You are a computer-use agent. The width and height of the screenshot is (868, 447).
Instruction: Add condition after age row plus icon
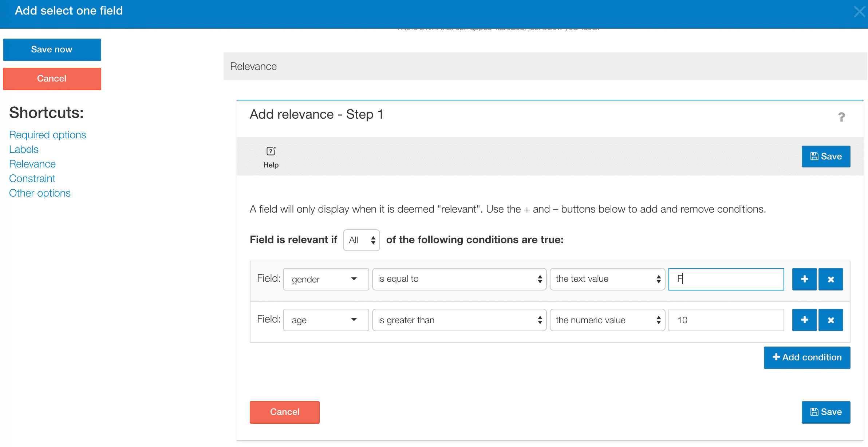coord(804,320)
